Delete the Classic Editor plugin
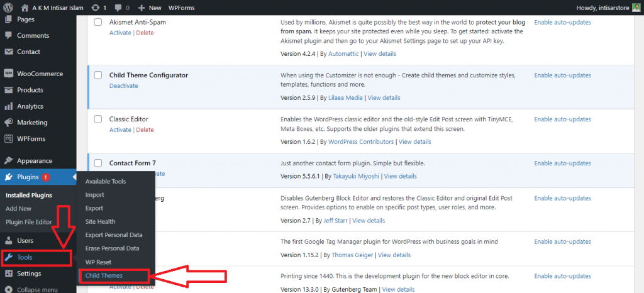The image size is (644, 293). (145, 130)
